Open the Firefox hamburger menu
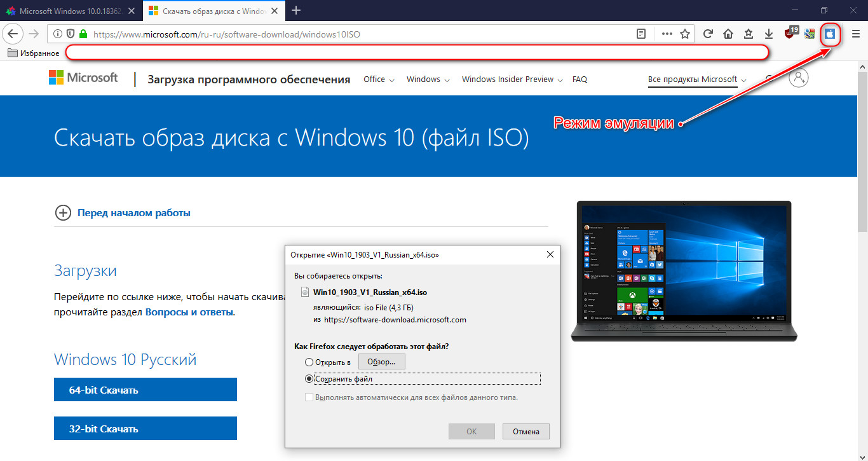Screen dimensions: 868x461 click(855, 34)
